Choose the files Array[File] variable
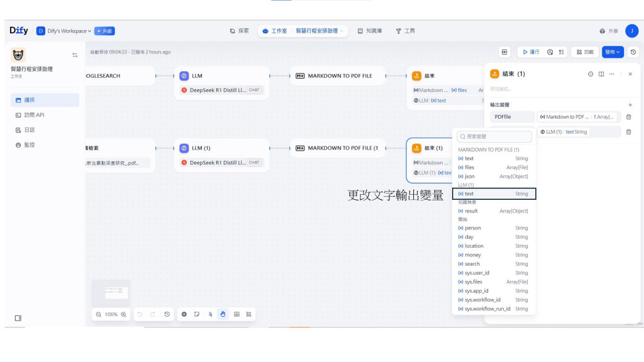This screenshot has width=644, height=362. coord(493,167)
